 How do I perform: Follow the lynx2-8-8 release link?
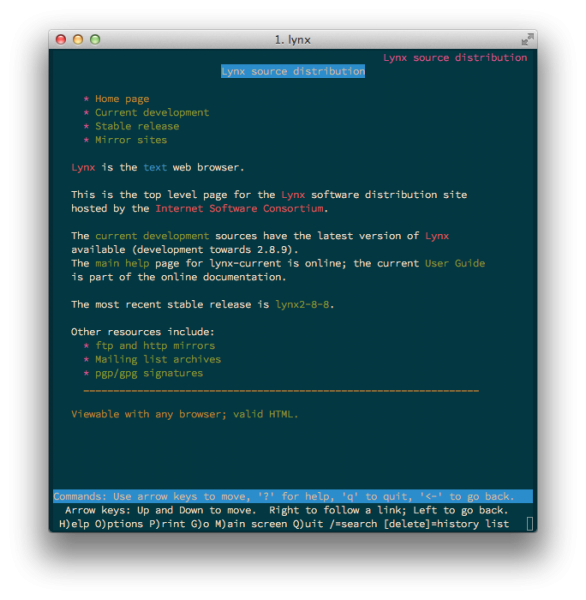pos(302,305)
